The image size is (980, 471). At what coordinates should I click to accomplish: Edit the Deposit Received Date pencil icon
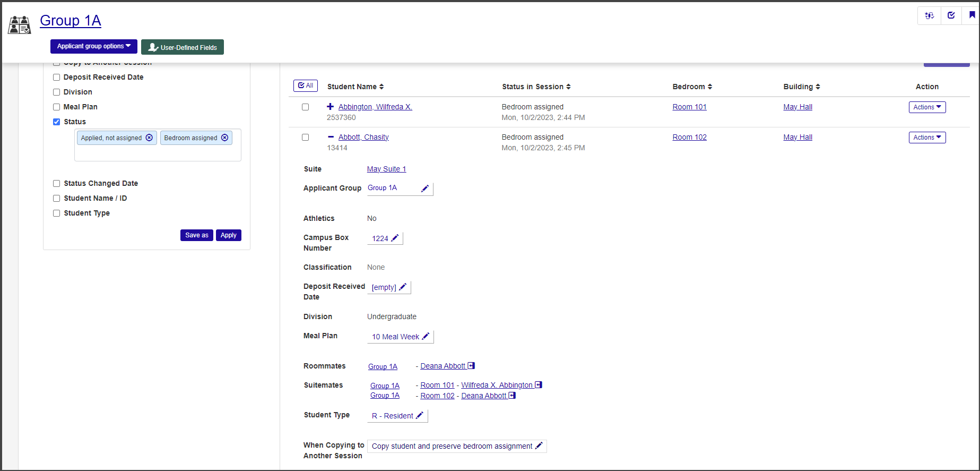point(403,287)
